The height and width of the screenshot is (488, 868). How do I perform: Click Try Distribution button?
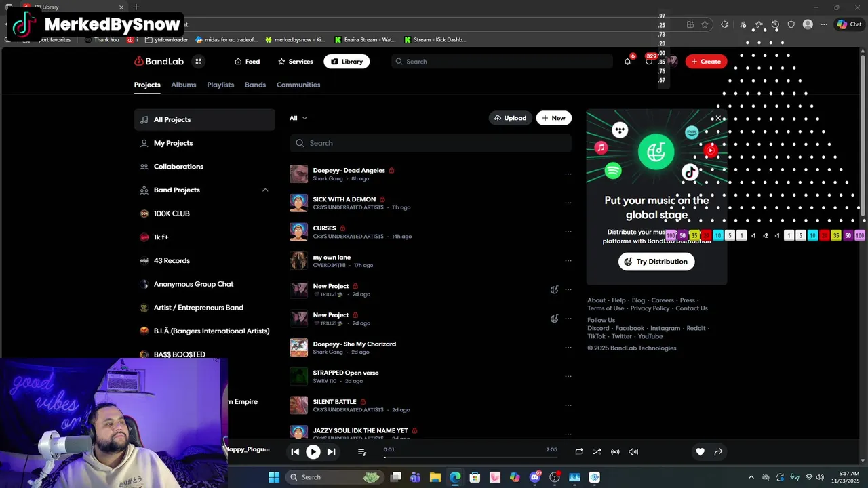[x=656, y=262]
